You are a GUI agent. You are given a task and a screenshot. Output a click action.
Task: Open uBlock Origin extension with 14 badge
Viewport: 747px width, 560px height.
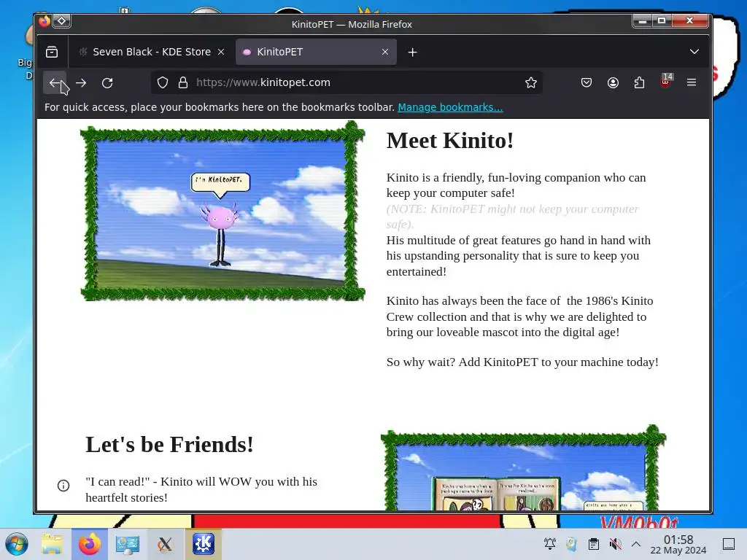pos(665,82)
